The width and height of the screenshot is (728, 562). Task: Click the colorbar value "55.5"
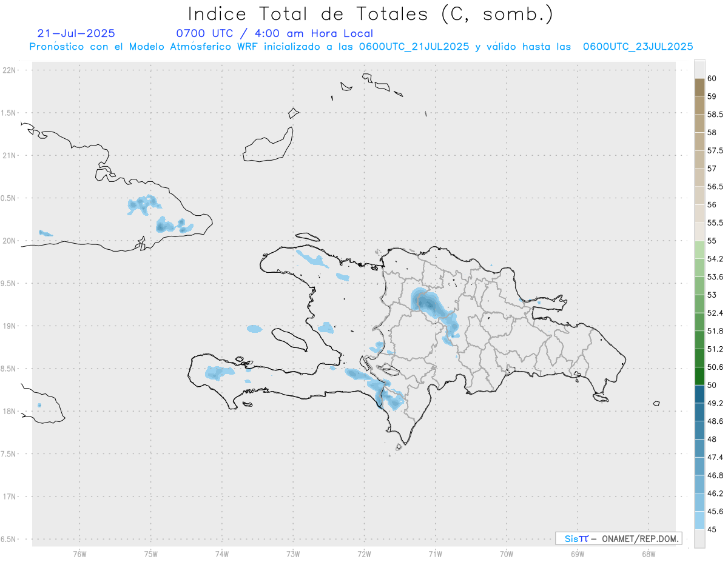tap(715, 222)
